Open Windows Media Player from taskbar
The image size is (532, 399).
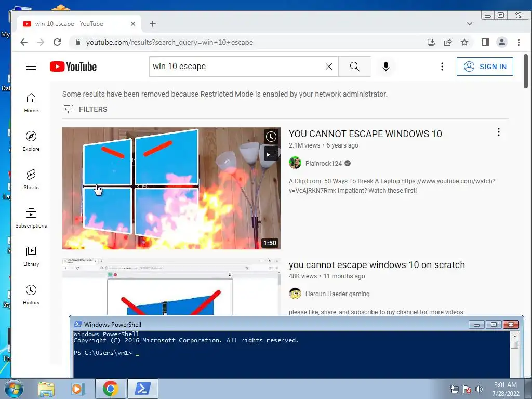[x=77, y=389]
